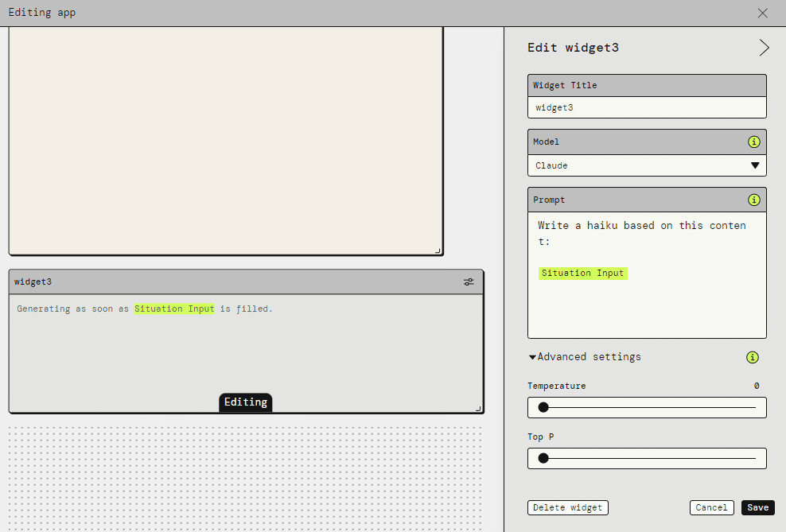Click the Edit widget3 heading
Viewport: 786px width, 532px height.
pos(573,48)
